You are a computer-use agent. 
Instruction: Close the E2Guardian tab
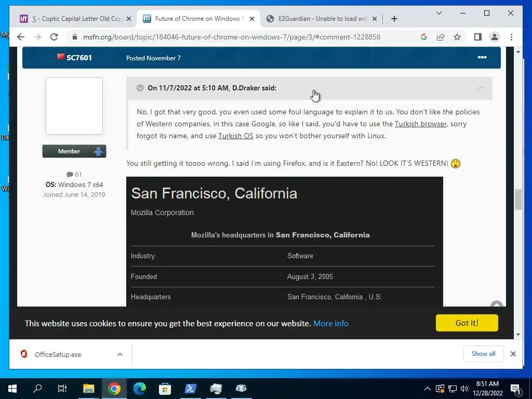pyautogui.click(x=375, y=19)
